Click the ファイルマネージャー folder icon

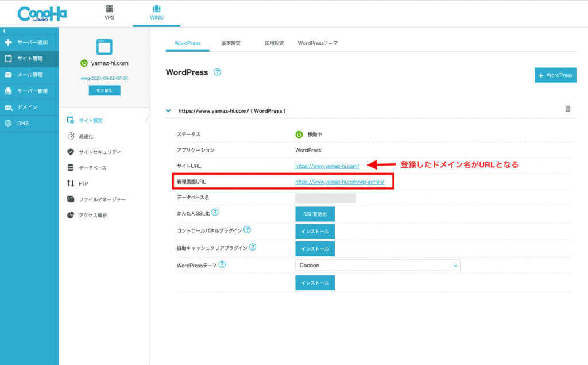[71, 199]
